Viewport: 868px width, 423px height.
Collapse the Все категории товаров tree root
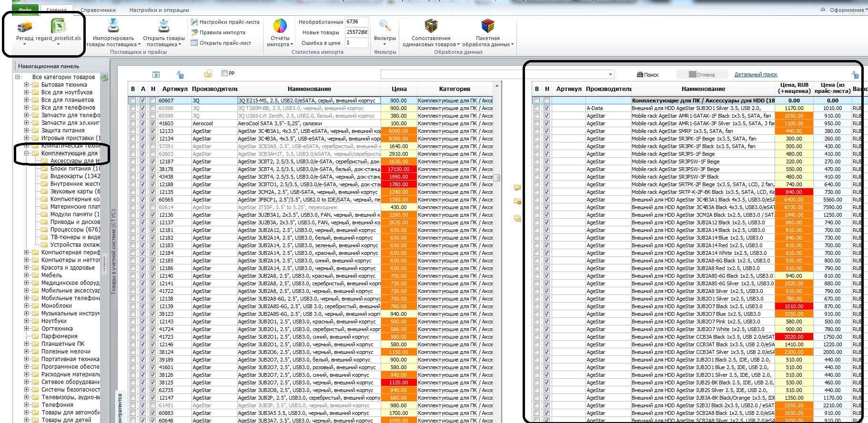[x=18, y=77]
